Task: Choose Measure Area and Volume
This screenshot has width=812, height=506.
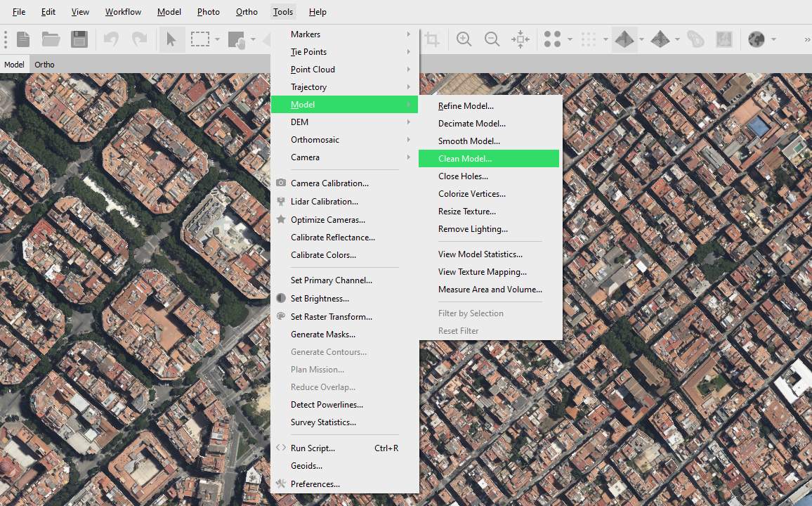Action: [490, 290]
